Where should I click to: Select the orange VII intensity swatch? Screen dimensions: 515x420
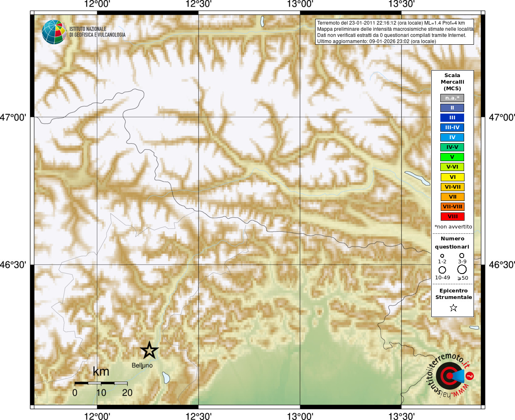pos(452,197)
